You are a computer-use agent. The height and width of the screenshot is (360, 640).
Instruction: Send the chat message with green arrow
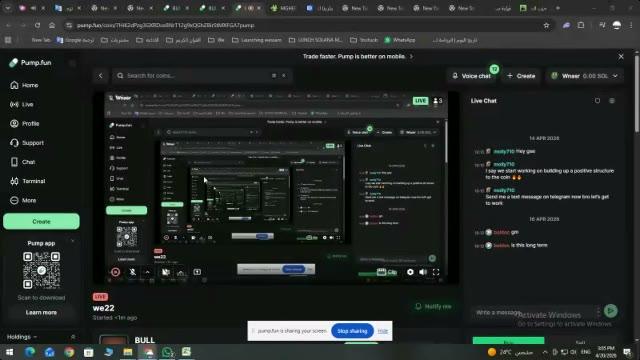(x=611, y=311)
